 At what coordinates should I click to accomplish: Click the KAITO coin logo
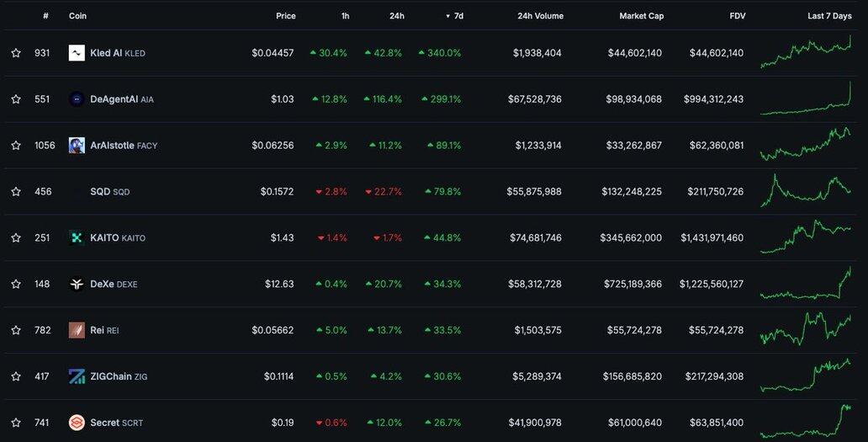coord(77,237)
